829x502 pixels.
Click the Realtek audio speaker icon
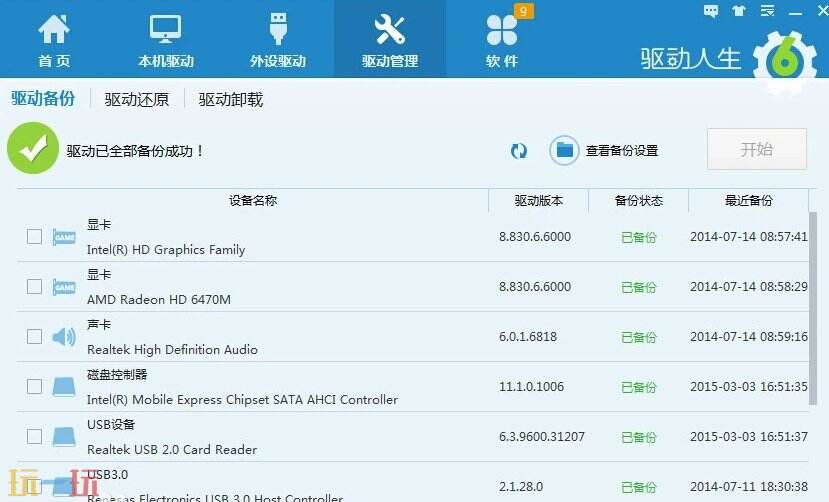coord(64,337)
